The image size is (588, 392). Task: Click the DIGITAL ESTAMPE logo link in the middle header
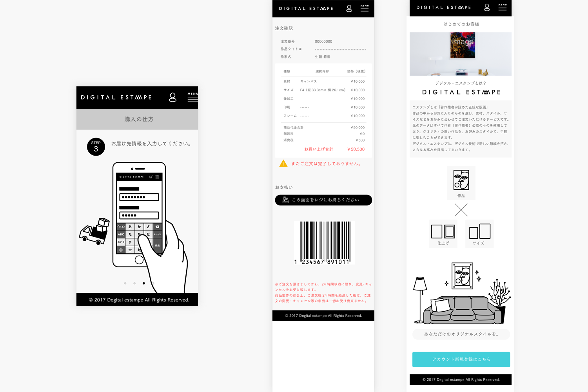coord(306,8)
